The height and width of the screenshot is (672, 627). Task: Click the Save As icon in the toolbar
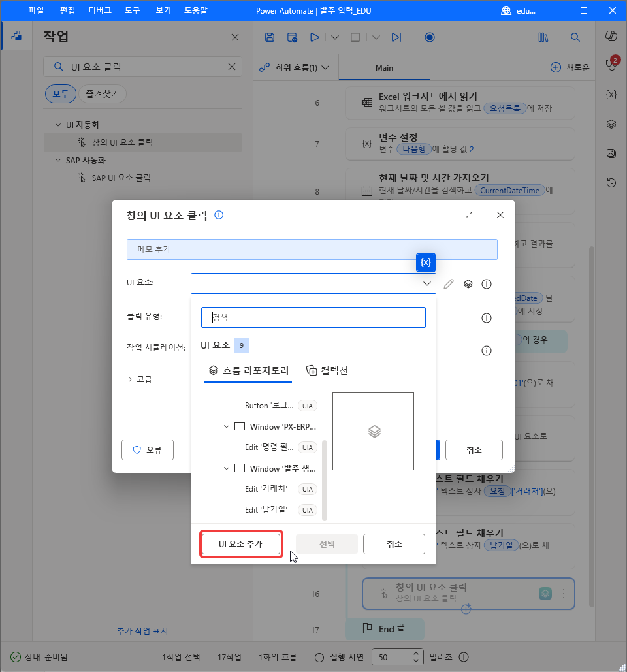point(292,37)
